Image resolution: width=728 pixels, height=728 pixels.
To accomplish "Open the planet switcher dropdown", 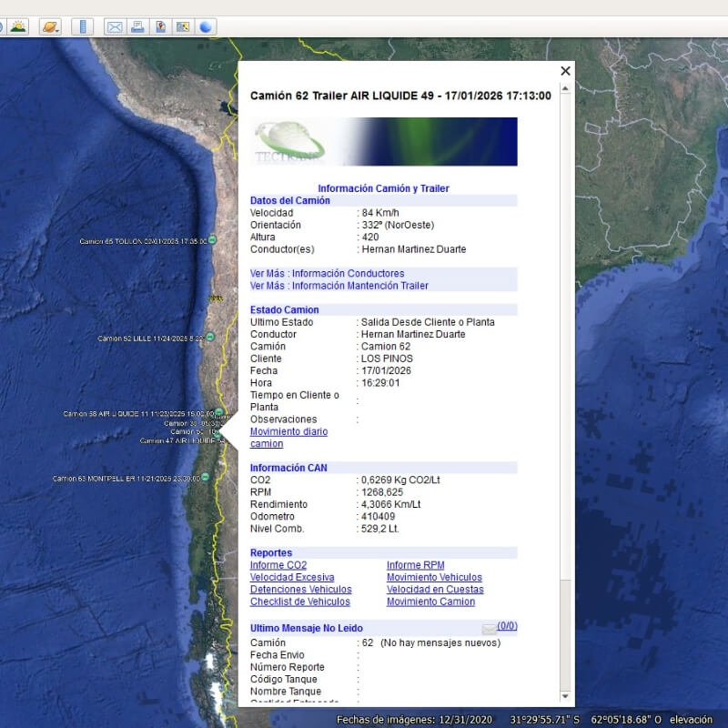I will pyautogui.click(x=50, y=26).
